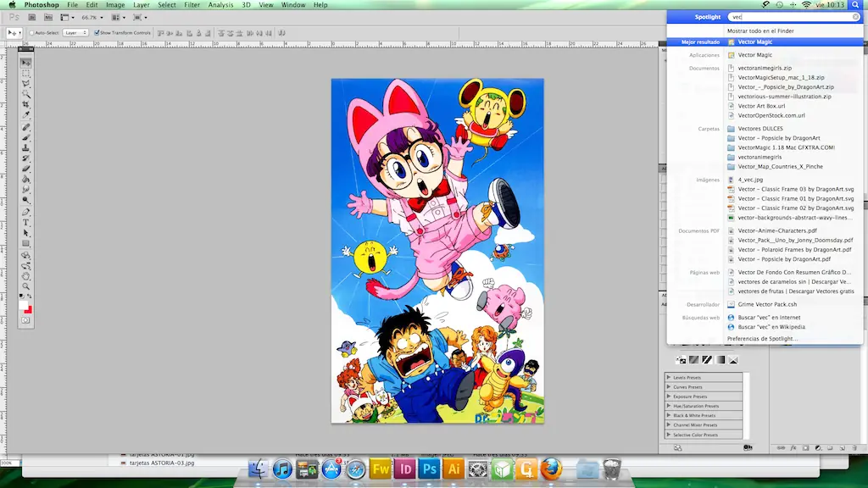The width and height of the screenshot is (868, 488).
Task: Select the Paint Bucket tool
Action: click(26, 180)
